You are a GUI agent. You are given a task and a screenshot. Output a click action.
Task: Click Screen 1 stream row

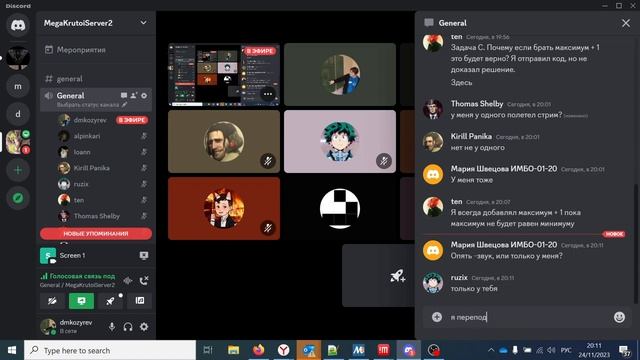[x=96, y=256]
